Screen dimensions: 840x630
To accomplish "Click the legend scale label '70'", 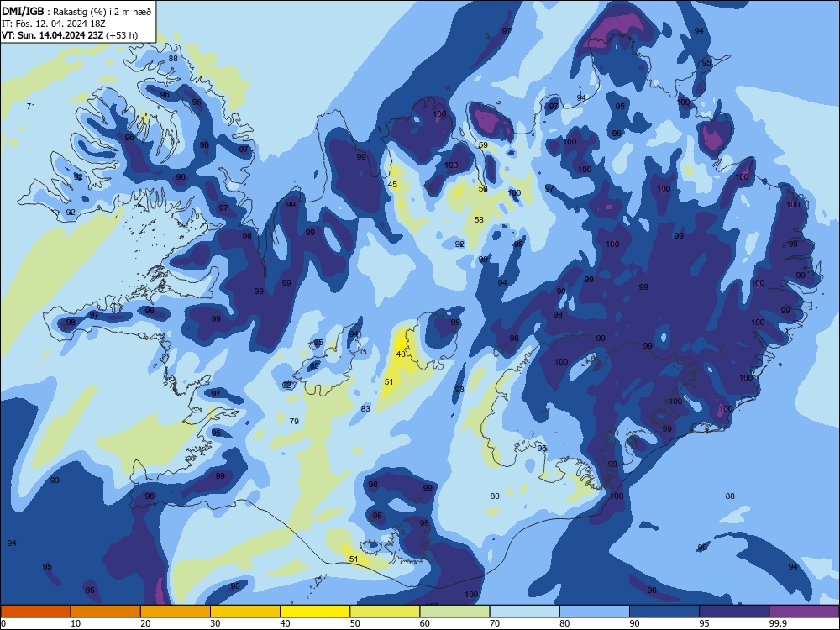I will (495, 623).
